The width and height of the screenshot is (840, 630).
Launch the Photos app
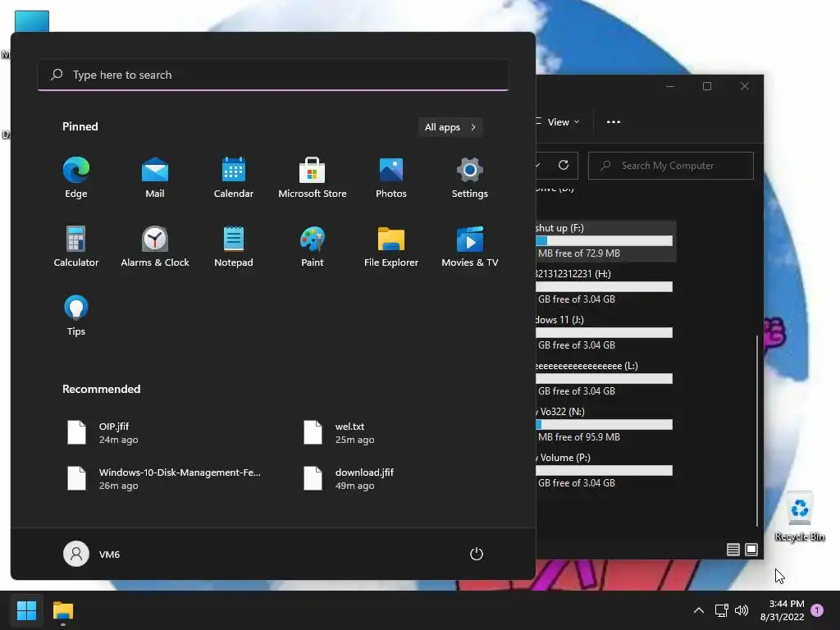tap(391, 178)
